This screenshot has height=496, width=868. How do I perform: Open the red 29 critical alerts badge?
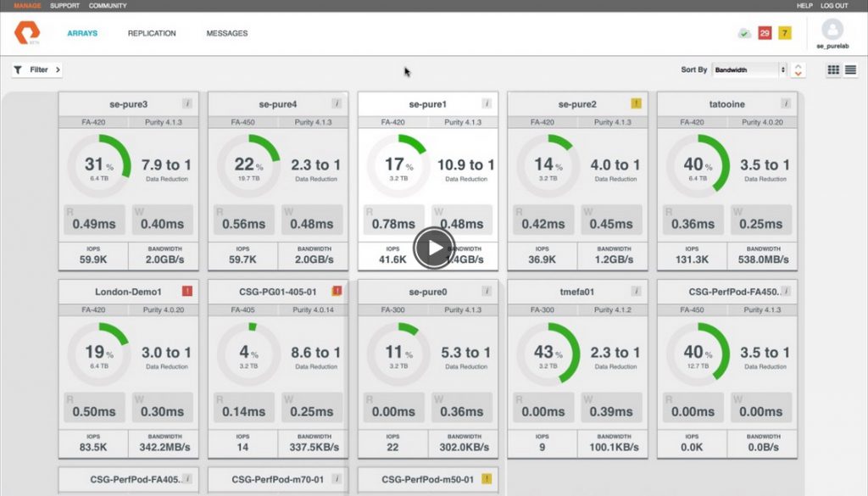click(x=765, y=33)
